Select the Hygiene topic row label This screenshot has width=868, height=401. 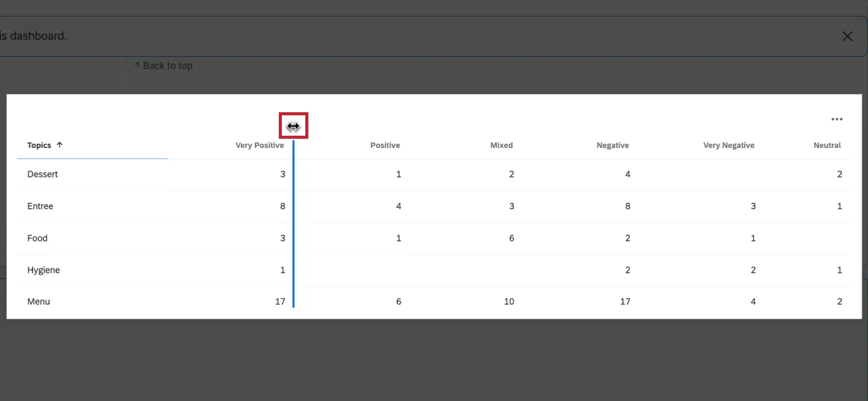(x=43, y=270)
